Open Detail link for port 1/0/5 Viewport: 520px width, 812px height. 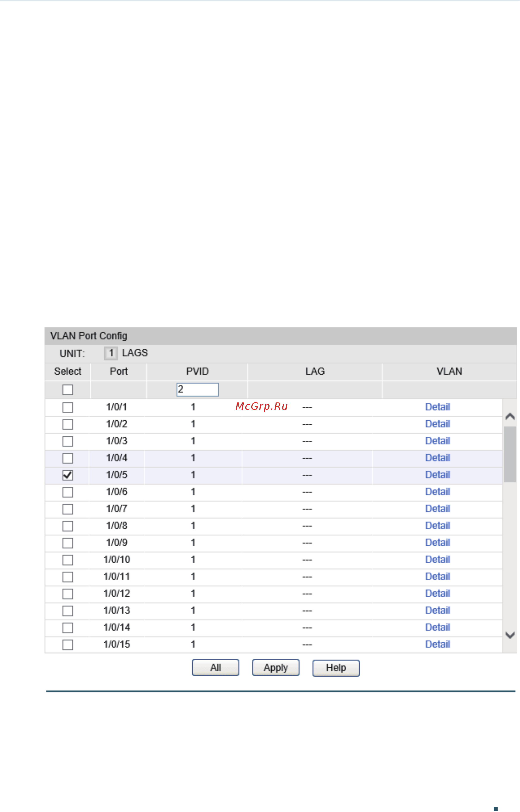[437, 475]
